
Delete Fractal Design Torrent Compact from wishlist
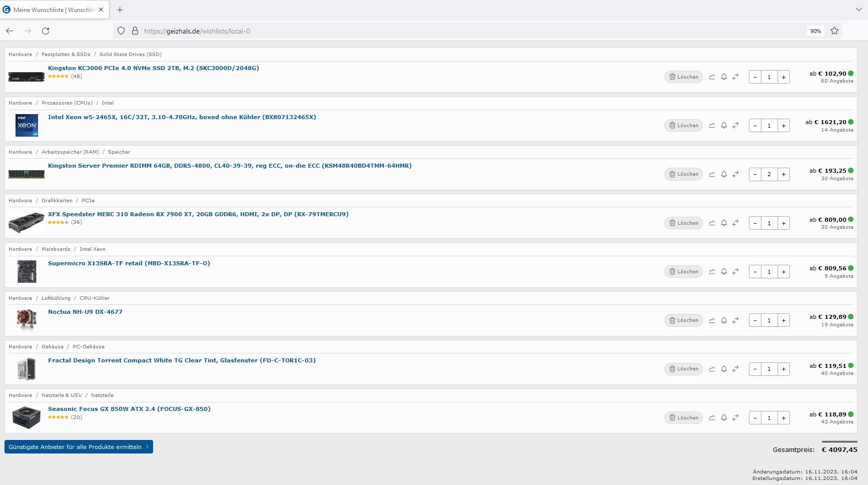(683, 369)
